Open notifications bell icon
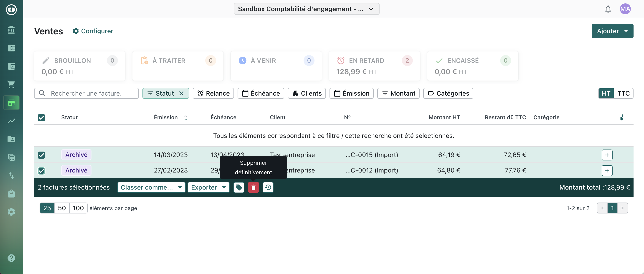Screen dimensions: 644x274 608,9
